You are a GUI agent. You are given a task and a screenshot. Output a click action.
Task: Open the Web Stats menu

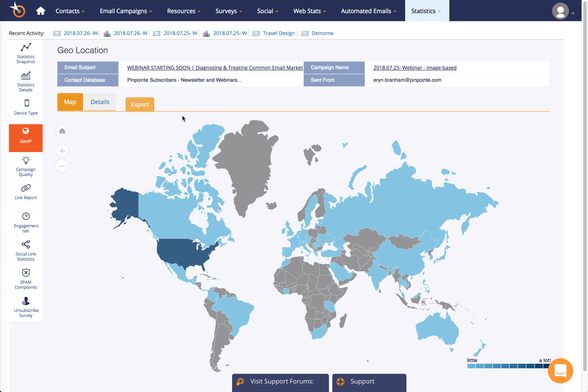click(x=310, y=11)
